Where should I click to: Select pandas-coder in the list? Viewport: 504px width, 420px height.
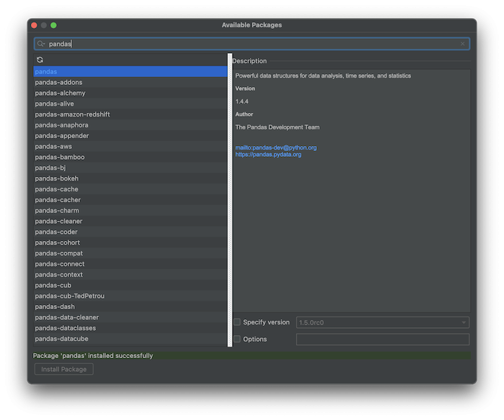pyautogui.click(x=130, y=232)
